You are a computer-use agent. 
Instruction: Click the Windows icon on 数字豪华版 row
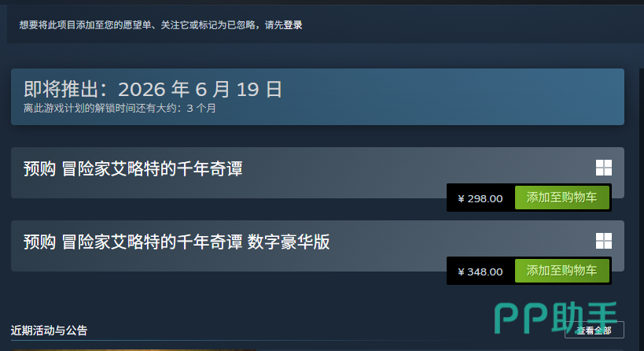(x=604, y=241)
